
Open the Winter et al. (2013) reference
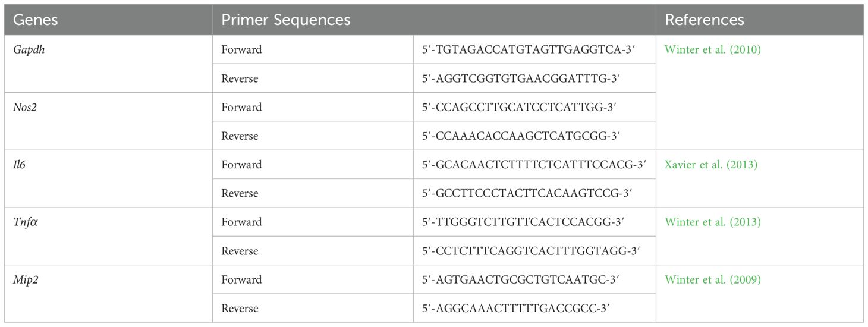point(713,222)
